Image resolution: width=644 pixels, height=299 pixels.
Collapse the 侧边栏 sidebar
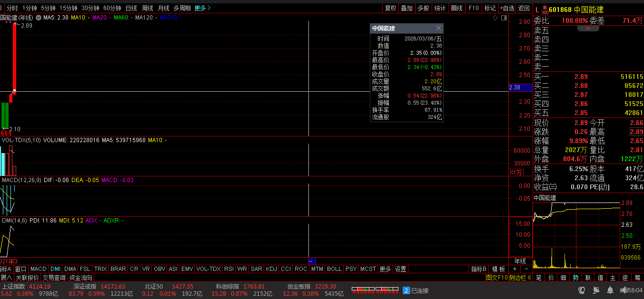point(520,278)
